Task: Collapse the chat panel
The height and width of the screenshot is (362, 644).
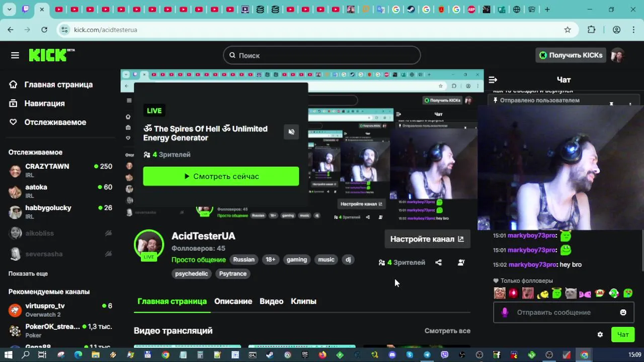Action: [x=493, y=79]
